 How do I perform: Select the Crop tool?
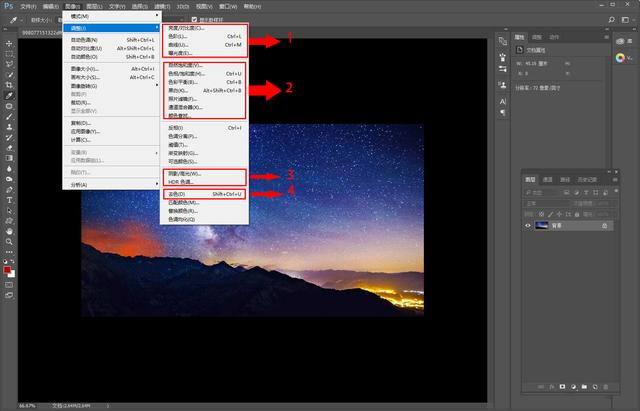[x=9, y=85]
